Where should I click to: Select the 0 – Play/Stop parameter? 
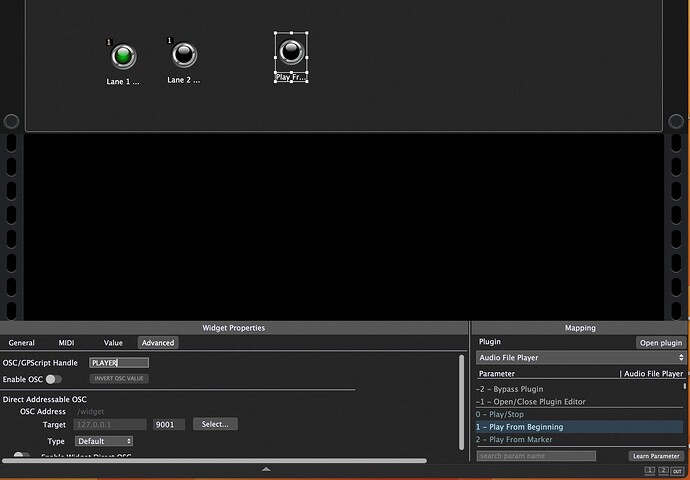(579, 414)
